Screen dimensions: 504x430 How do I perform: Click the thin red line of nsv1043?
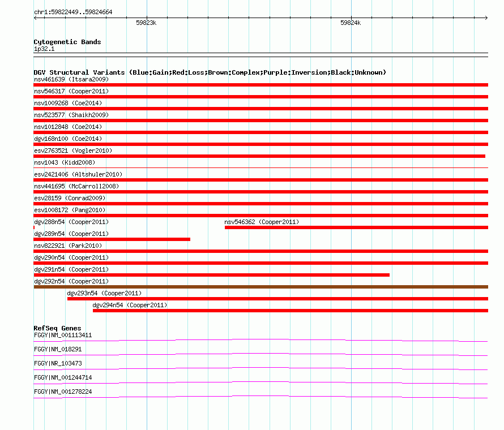pos(260,167)
